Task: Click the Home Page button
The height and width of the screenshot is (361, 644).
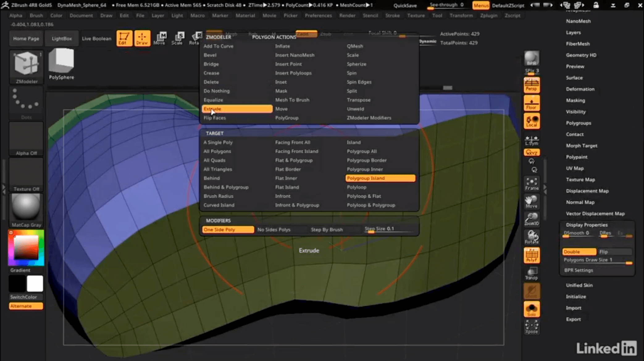Action: click(26, 38)
